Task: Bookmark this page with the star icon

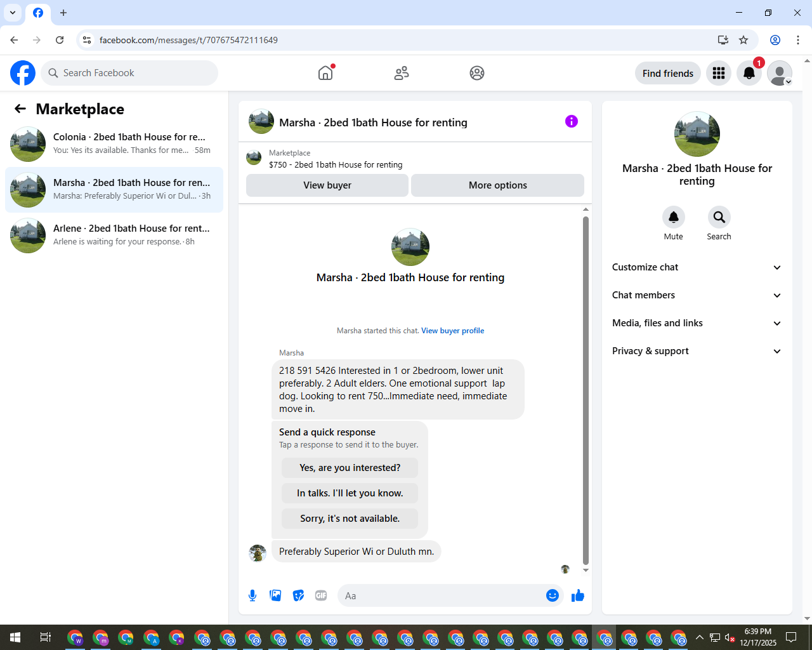Action: click(743, 40)
